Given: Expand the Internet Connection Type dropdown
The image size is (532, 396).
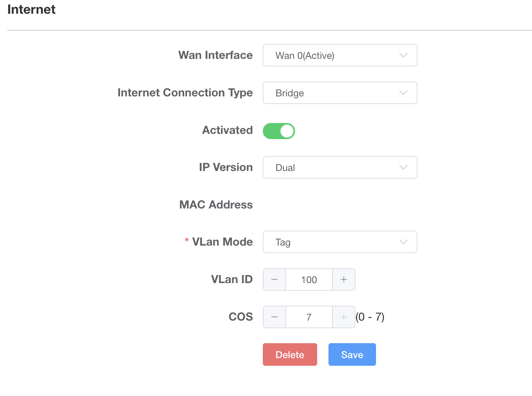Looking at the screenshot, I should click(x=340, y=93).
